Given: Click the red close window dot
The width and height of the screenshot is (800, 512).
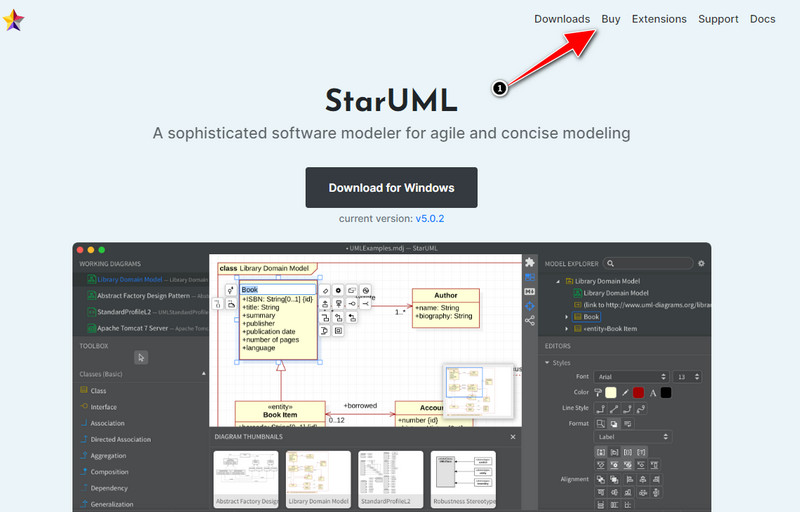Looking at the screenshot, I should (x=80, y=250).
